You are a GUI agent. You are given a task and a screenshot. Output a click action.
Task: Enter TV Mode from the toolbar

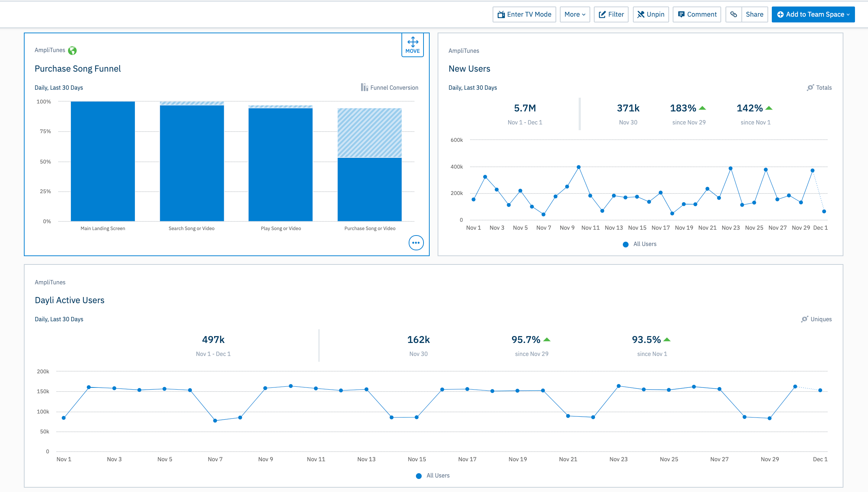(x=524, y=14)
